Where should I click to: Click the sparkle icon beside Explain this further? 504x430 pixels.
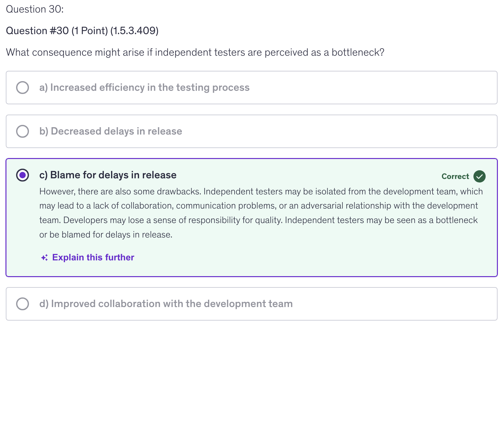(44, 257)
